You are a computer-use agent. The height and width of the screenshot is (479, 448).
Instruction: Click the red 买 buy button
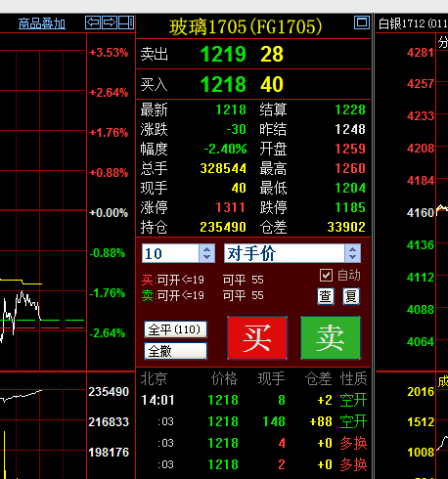pos(257,338)
